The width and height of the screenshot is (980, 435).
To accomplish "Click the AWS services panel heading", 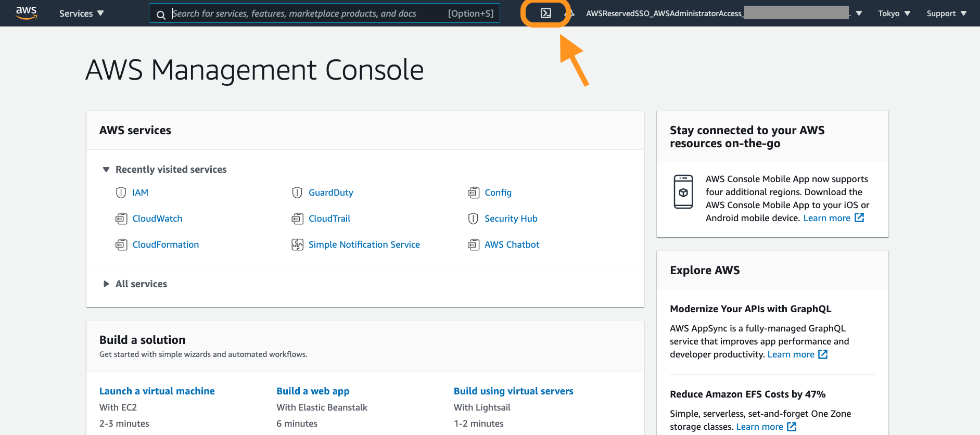I will pyautogui.click(x=135, y=130).
